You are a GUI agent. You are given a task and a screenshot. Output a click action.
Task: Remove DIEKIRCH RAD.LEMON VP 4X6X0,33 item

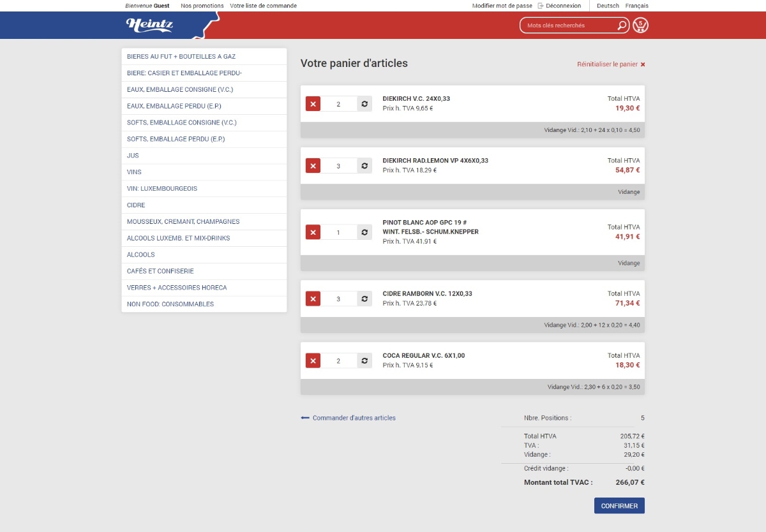313,166
